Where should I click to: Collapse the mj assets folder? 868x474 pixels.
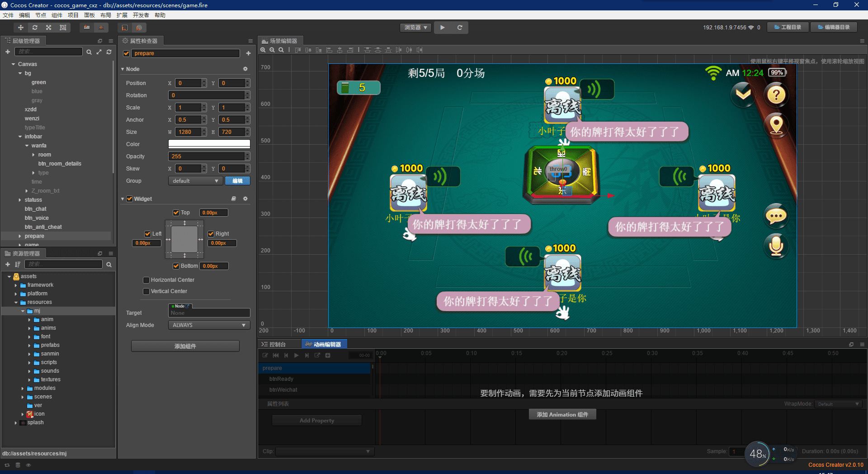(x=23, y=311)
